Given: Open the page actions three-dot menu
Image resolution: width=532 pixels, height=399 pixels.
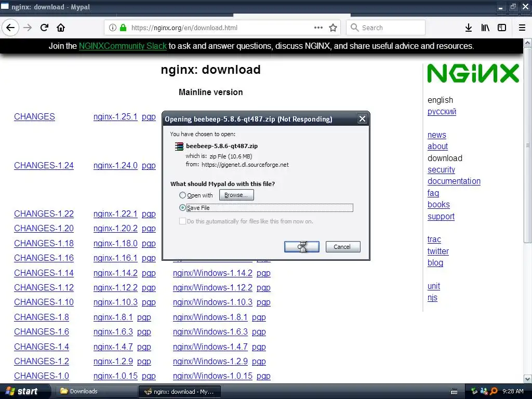Looking at the screenshot, I should [318, 28].
